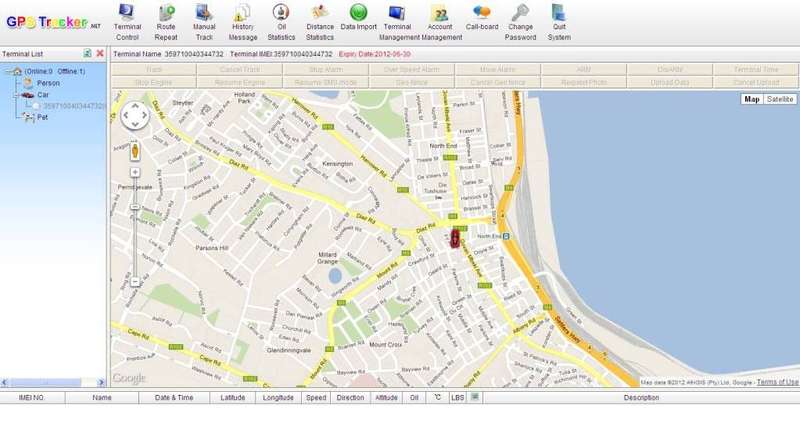Select the Street View pegman icon
Image resolution: width=800 pixels, height=442 pixels.
(x=135, y=151)
